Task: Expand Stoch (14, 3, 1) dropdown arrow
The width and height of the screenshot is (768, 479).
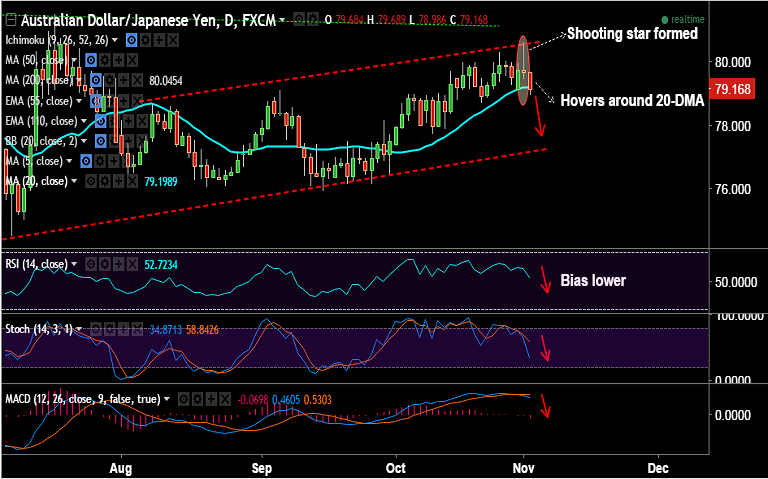Action: (79, 329)
